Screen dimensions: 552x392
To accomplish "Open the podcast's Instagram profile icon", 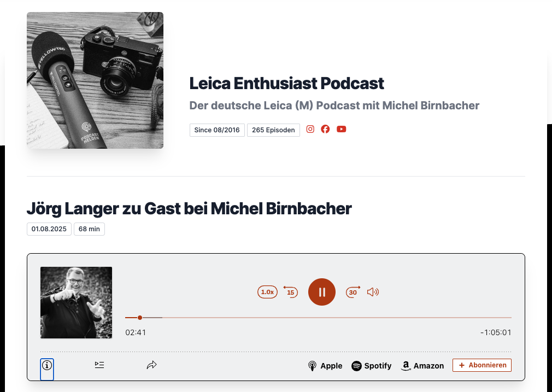I will click(x=310, y=129).
